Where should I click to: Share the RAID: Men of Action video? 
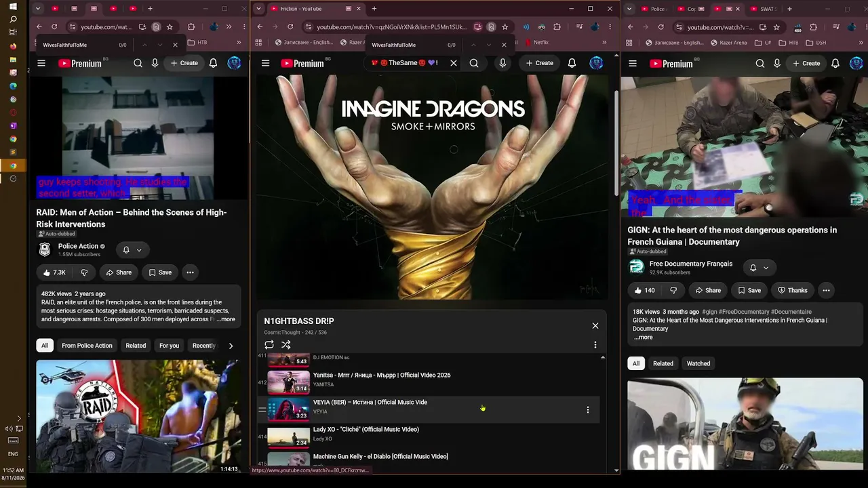tap(119, 272)
